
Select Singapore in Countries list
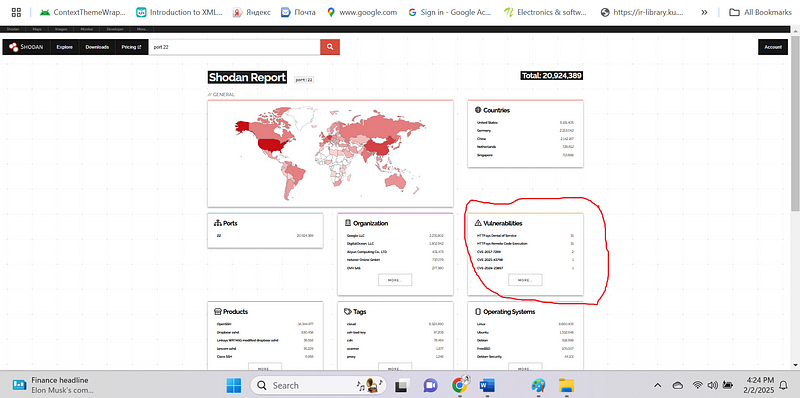[x=485, y=155]
